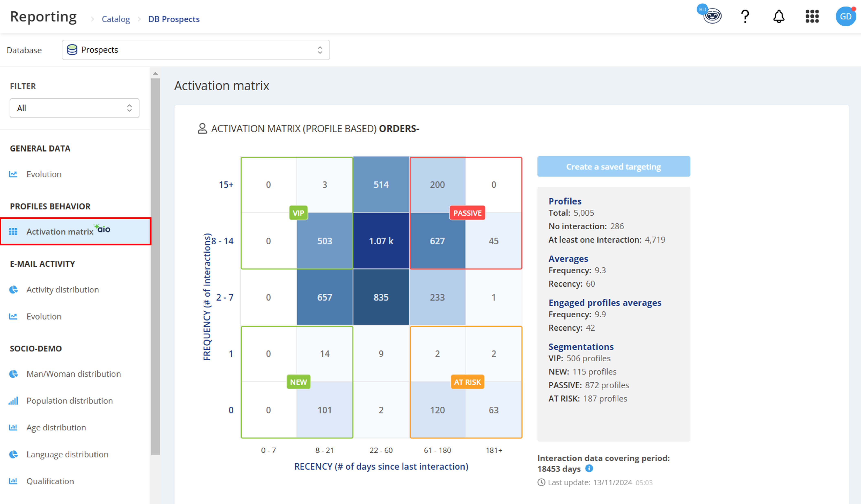Select the 101 matrix cell

click(x=325, y=410)
